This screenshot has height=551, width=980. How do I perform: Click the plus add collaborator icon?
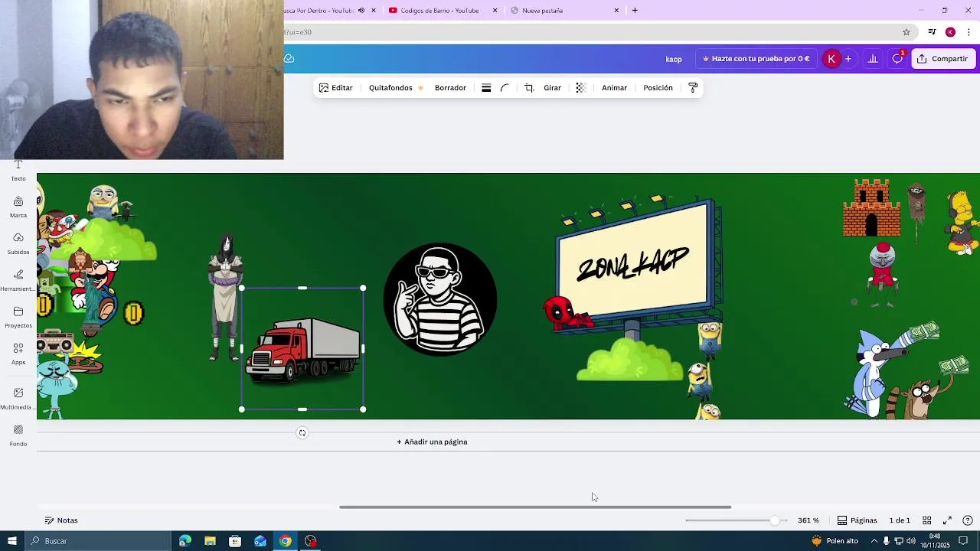click(x=848, y=59)
